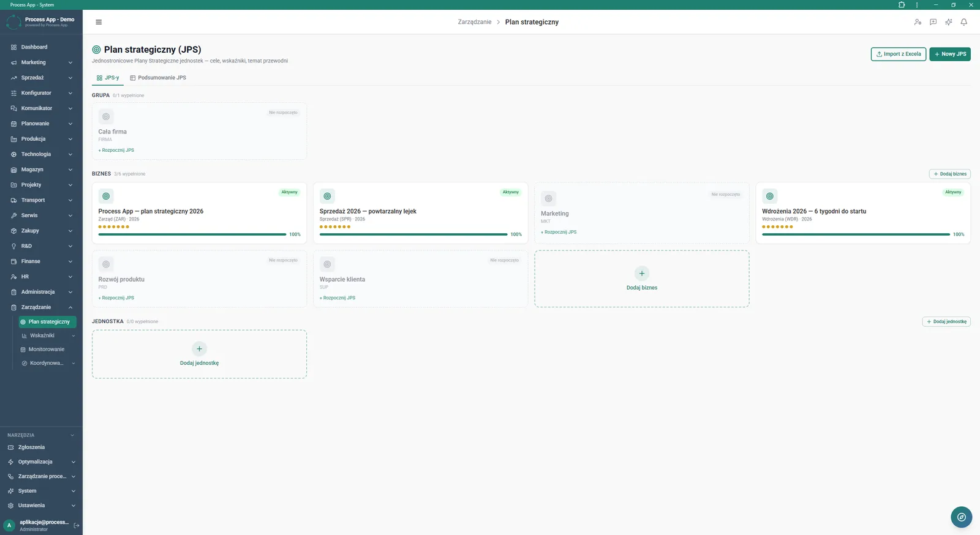
Task: Open the user management icon in header
Action: click(918, 22)
